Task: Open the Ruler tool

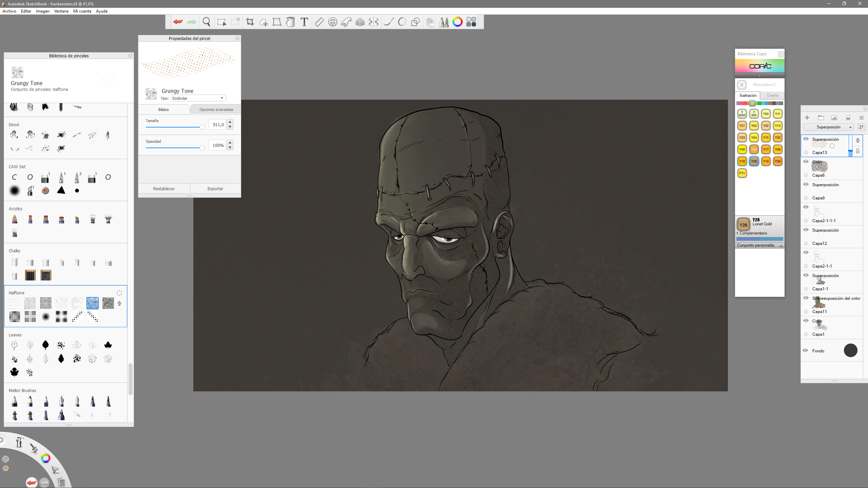Action: (319, 22)
